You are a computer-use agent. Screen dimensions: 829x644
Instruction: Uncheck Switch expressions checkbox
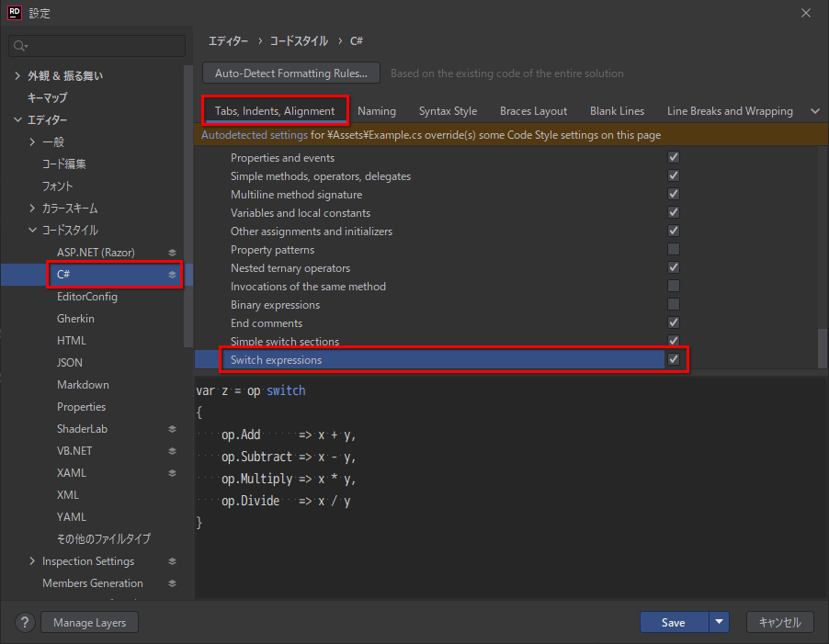pos(674,360)
